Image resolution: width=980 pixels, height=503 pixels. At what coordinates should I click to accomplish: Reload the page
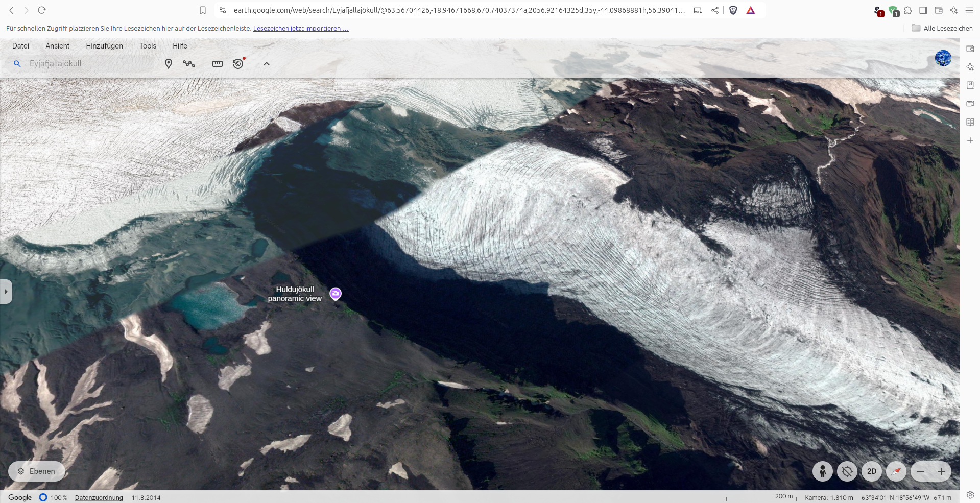(42, 10)
